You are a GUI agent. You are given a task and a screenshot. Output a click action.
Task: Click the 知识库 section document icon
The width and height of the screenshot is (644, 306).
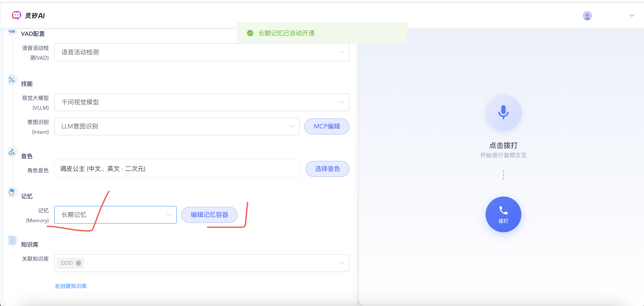[x=12, y=240]
